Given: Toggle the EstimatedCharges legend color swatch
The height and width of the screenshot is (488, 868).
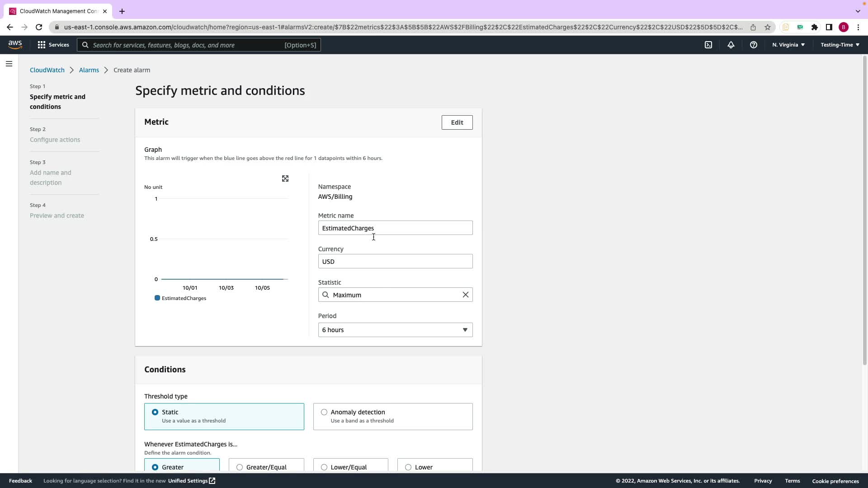Looking at the screenshot, I should [x=157, y=298].
